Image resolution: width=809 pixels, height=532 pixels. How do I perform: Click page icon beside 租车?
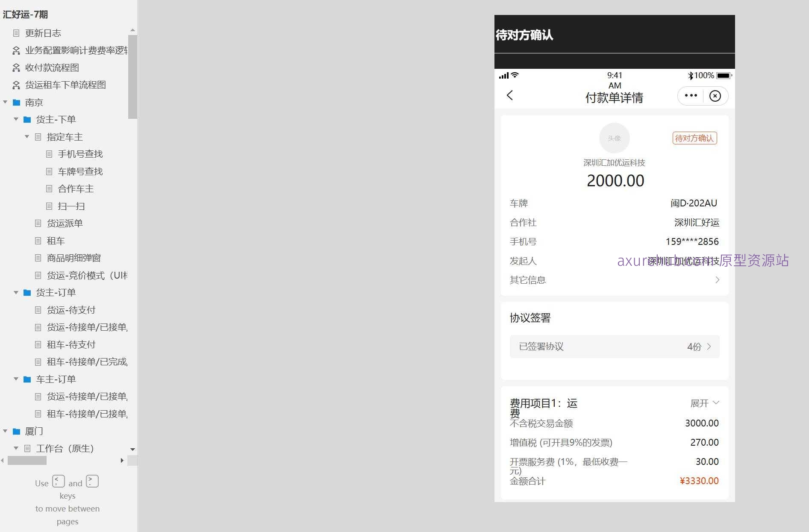pyautogui.click(x=38, y=241)
